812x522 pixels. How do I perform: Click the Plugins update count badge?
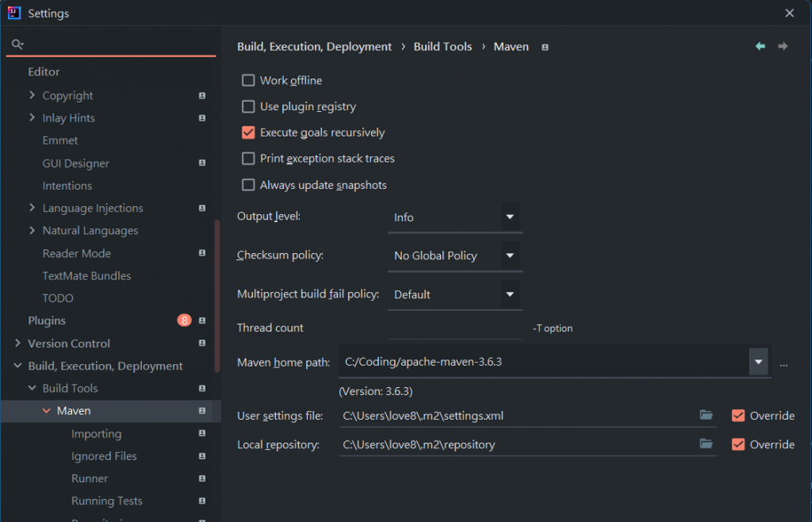[184, 320]
